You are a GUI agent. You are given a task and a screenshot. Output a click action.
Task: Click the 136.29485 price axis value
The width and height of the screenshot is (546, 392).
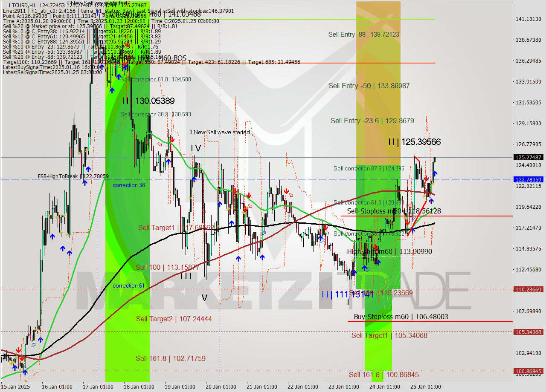click(529, 61)
